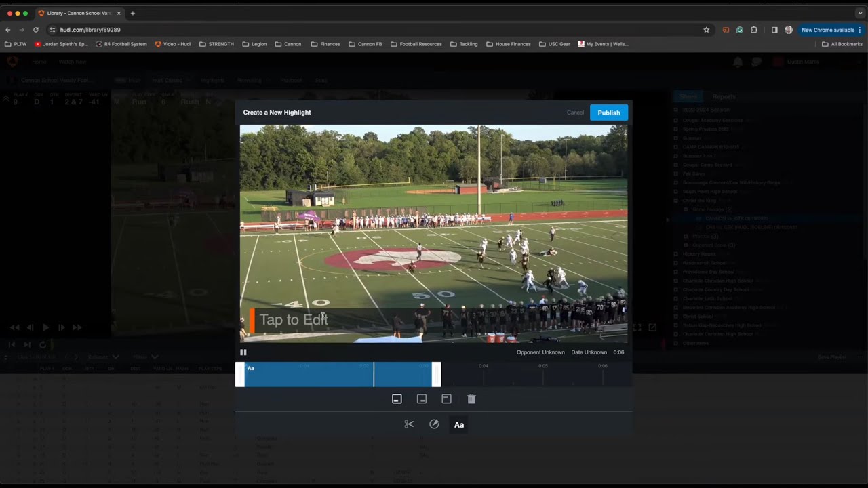Close the Library tab
The image size is (868, 488).
[119, 13]
